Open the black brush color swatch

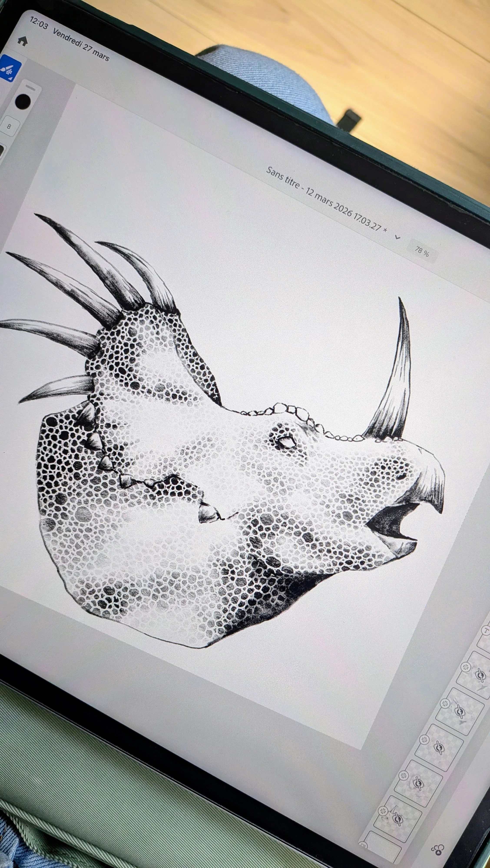coord(23,101)
